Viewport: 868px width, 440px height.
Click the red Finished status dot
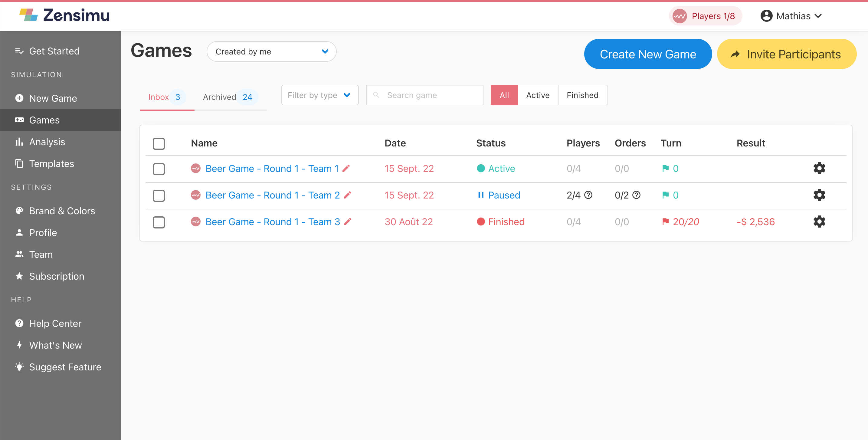[481, 222]
